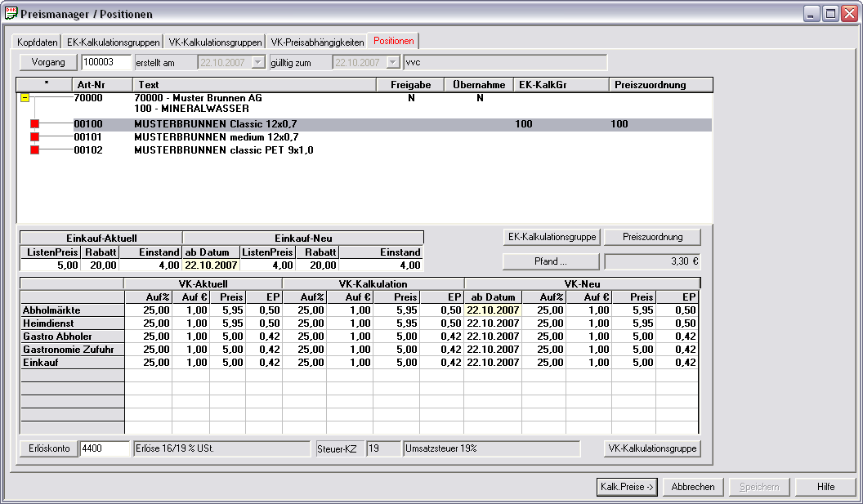Click the Pfand ... button
Screen dimensions: 863x504
pos(552,261)
